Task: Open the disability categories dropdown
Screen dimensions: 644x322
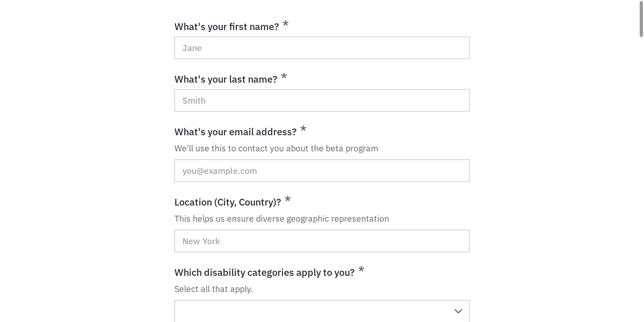Action: (x=321, y=311)
